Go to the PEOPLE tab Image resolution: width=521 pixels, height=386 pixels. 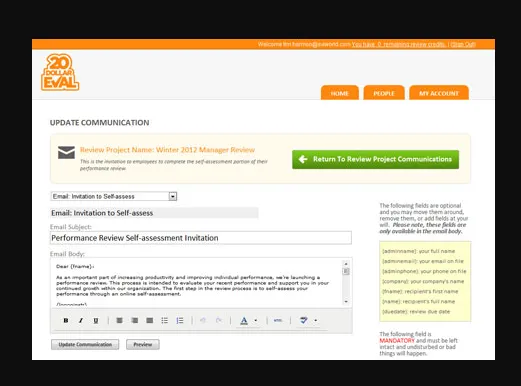(384, 93)
